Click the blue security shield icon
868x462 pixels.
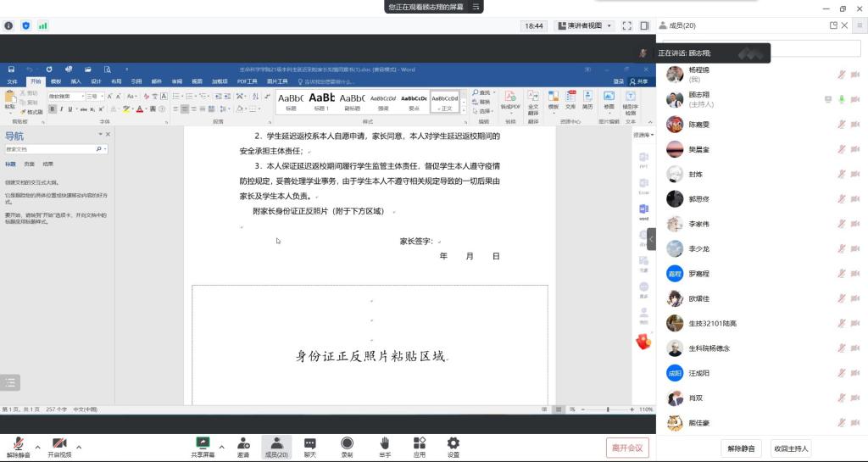(25, 25)
